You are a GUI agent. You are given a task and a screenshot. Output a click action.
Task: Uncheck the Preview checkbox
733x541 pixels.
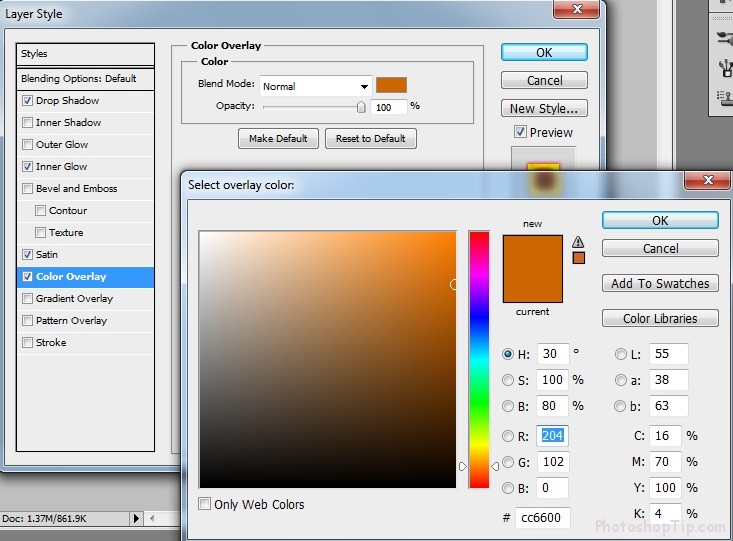coord(520,132)
